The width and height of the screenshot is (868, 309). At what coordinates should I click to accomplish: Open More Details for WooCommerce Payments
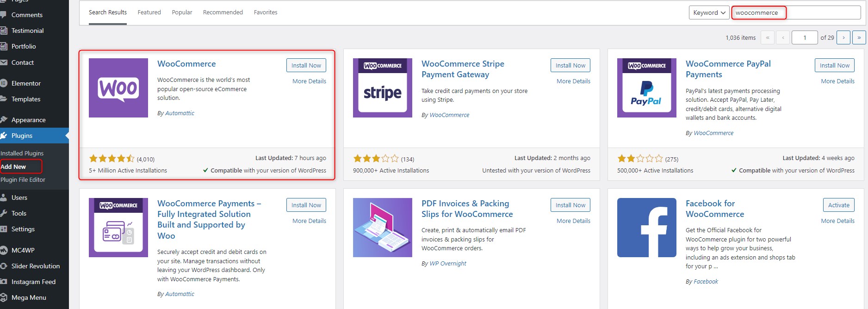point(309,221)
